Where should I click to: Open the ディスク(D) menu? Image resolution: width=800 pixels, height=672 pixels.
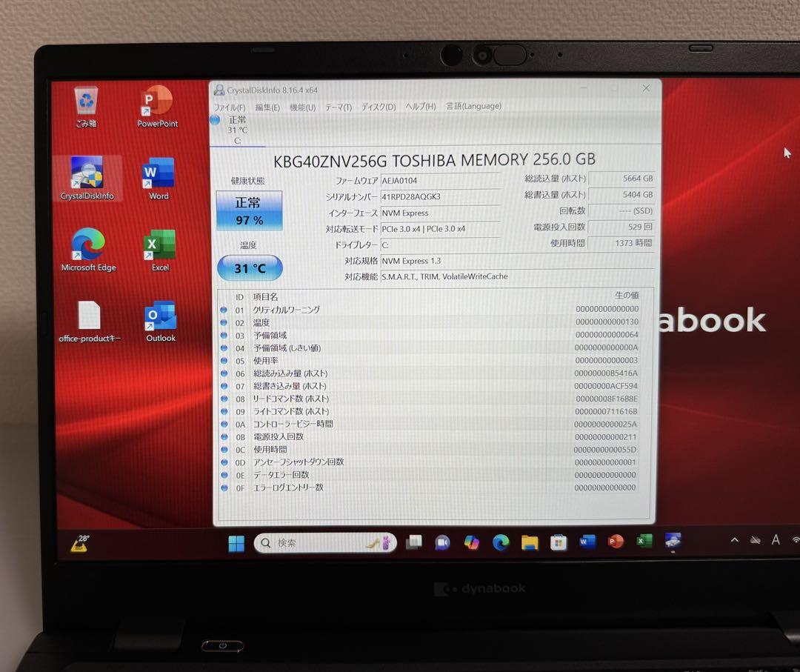tap(379, 107)
